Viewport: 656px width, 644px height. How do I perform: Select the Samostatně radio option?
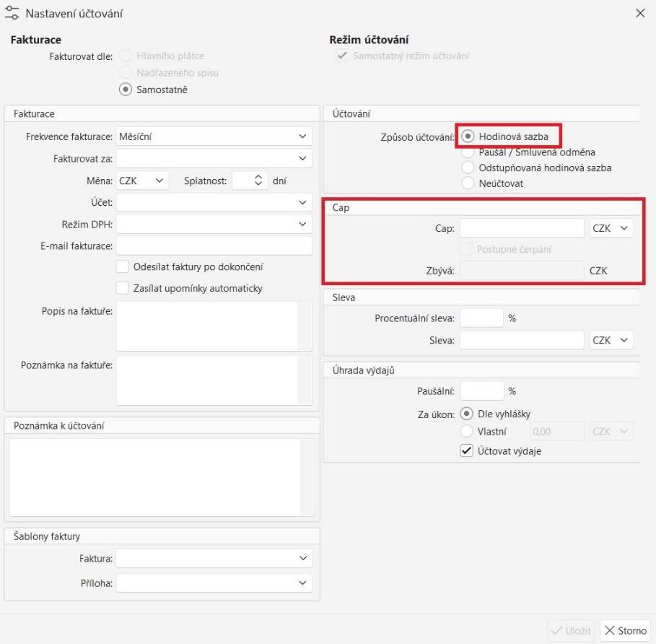pyautogui.click(x=126, y=90)
